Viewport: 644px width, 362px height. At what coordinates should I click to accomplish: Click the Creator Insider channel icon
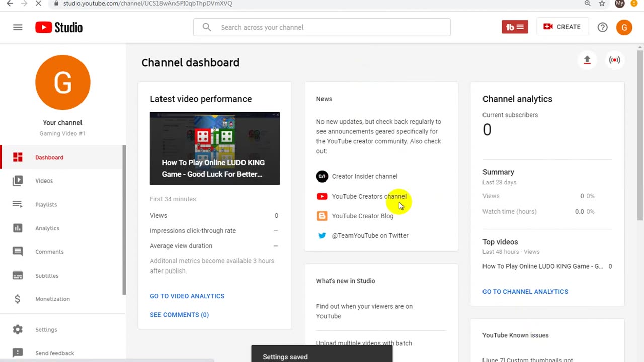pos(322,176)
